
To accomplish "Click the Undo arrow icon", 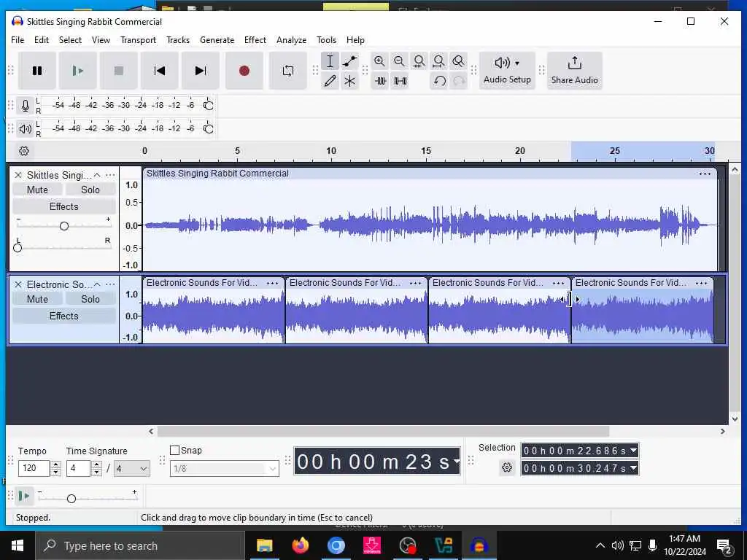I will [439, 81].
